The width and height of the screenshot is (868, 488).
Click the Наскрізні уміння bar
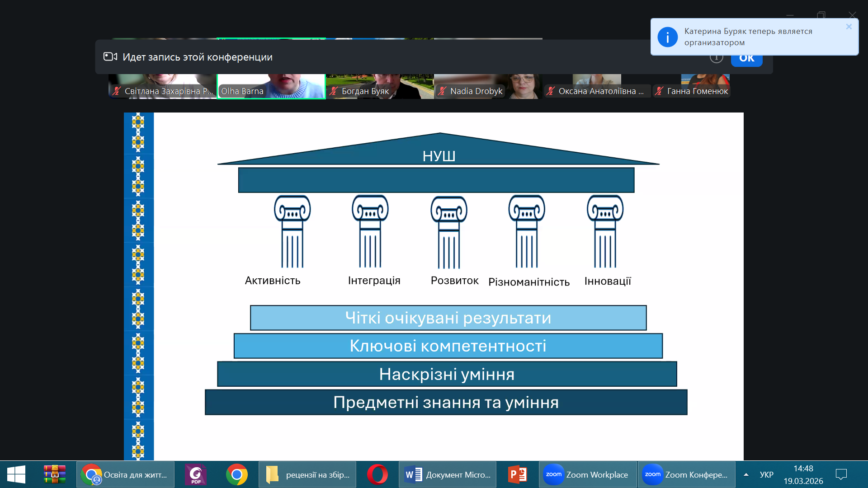pos(447,374)
